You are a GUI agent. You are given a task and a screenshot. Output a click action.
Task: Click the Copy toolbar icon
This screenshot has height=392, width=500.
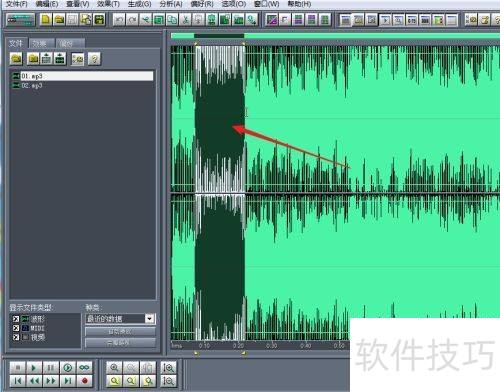coord(172,20)
